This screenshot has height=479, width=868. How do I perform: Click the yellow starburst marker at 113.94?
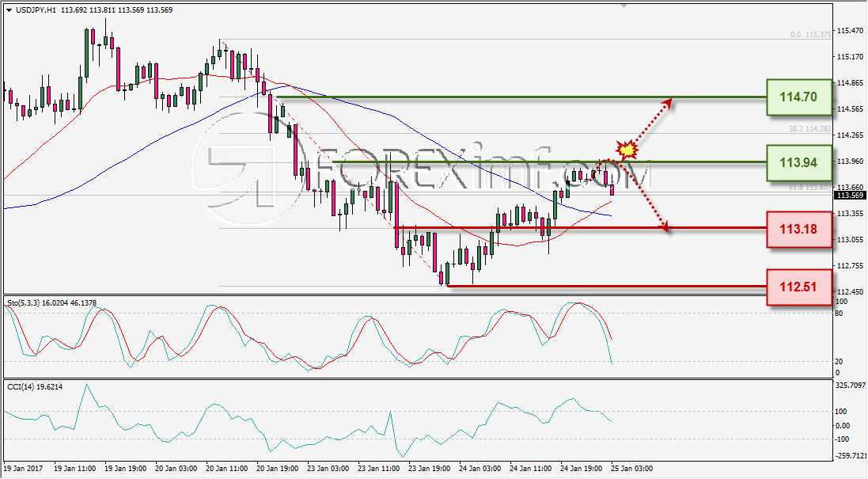[x=627, y=149]
